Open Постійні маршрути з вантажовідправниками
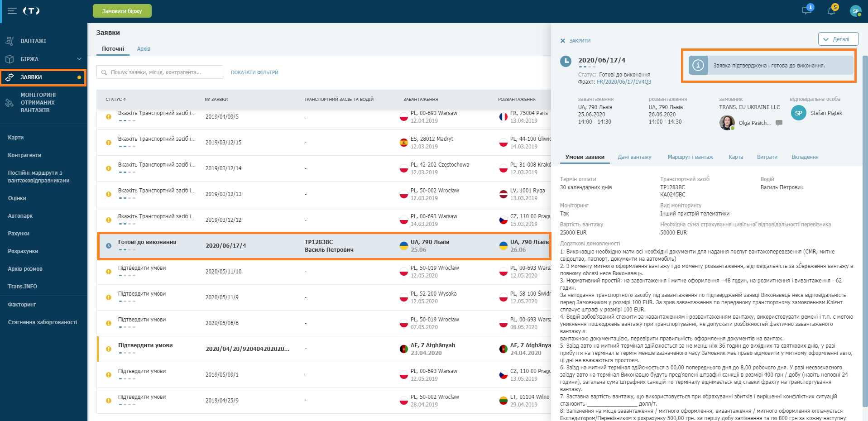The width and height of the screenshot is (868, 421). (x=38, y=177)
